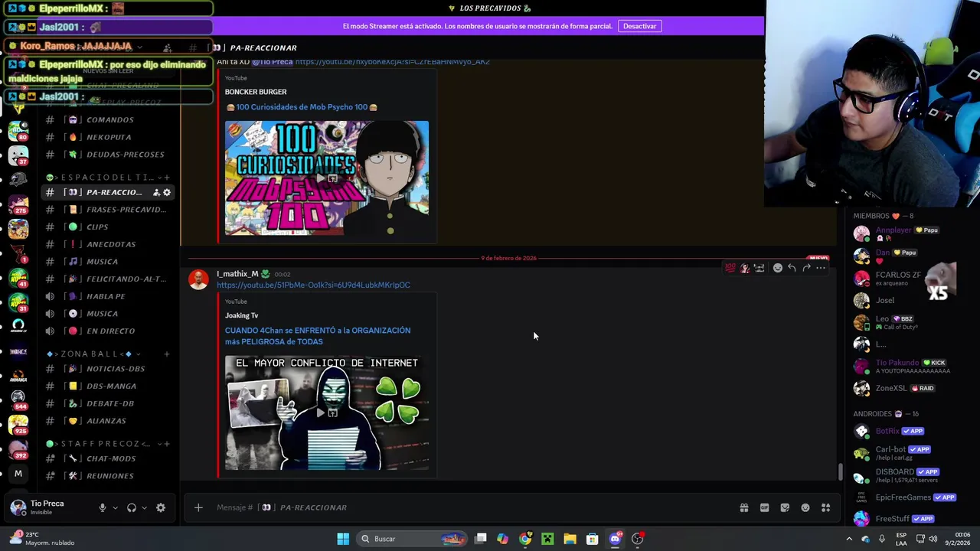Play the Mob Psycho 100 video thumbnail
This screenshot has width=980, height=551.
pyautogui.click(x=327, y=178)
